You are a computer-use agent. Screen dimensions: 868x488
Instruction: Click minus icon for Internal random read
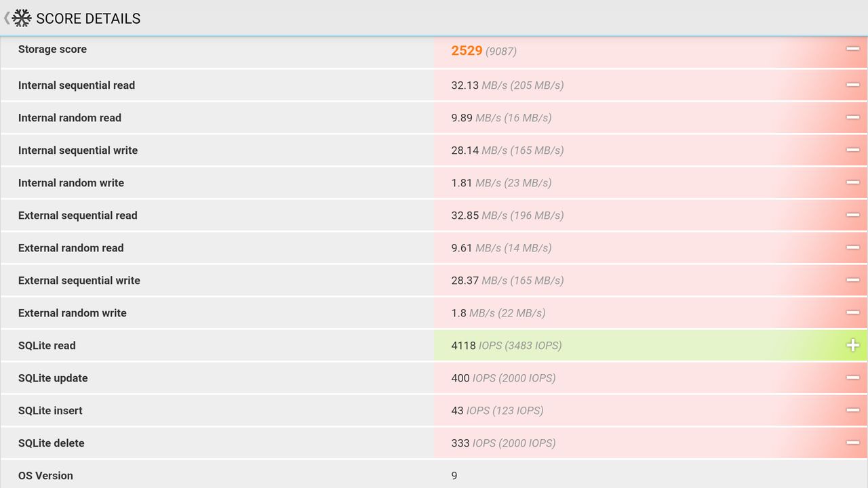coord(852,117)
